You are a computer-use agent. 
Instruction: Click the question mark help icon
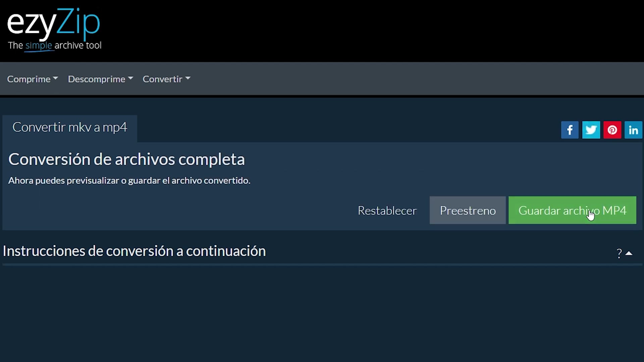(x=619, y=253)
